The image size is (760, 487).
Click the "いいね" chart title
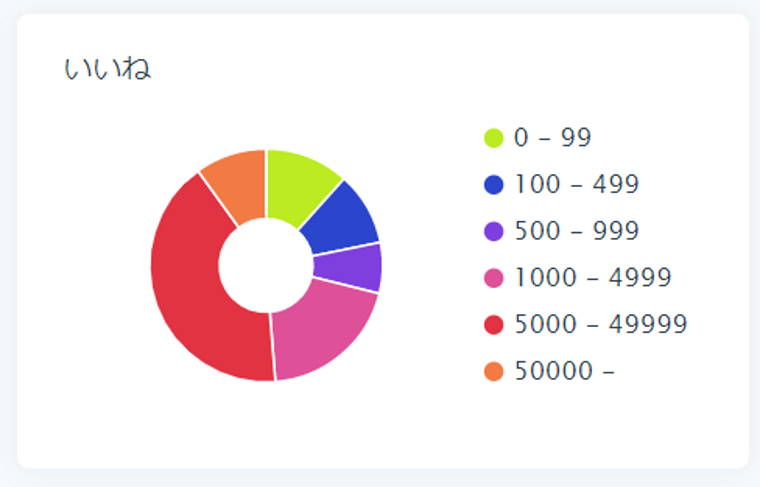[x=107, y=70]
